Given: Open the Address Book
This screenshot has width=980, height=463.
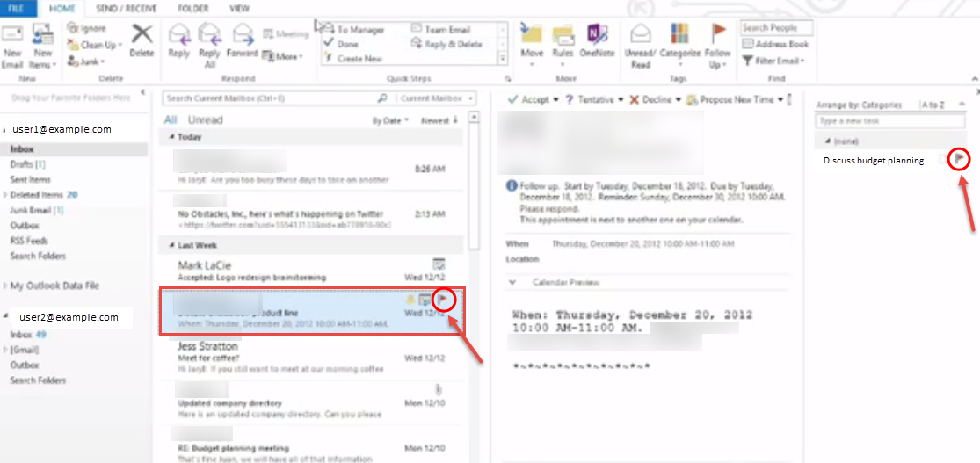Looking at the screenshot, I should point(775,44).
